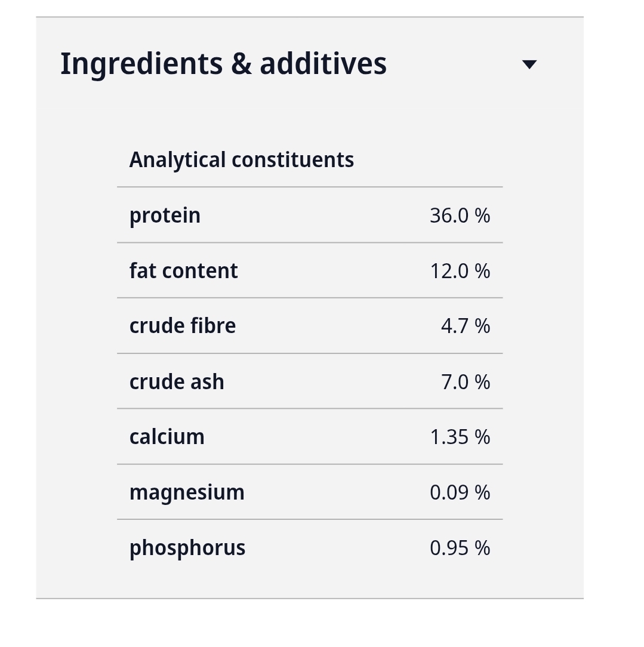Select the crude fibre label

183,325
